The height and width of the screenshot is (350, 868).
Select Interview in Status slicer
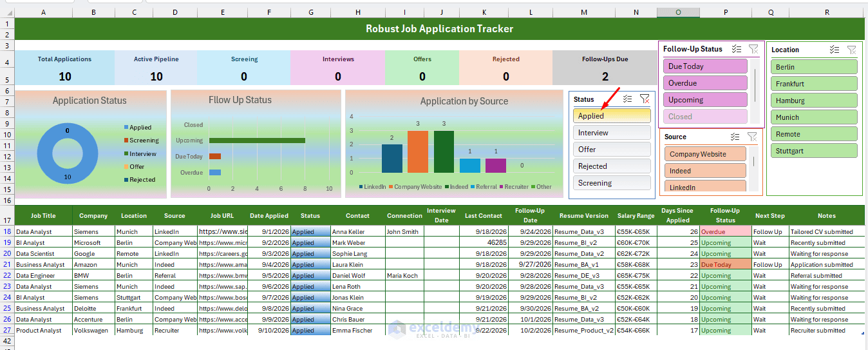point(612,133)
